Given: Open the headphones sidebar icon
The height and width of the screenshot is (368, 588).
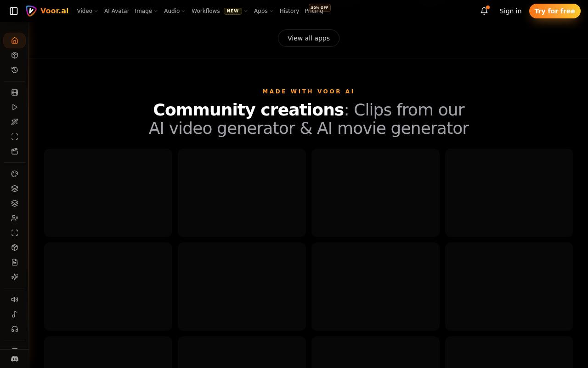Looking at the screenshot, I should click(x=15, y=329).
